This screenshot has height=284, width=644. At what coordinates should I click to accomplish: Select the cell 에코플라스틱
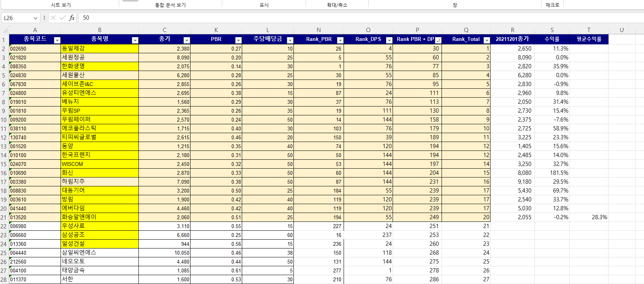coord(99,128)
